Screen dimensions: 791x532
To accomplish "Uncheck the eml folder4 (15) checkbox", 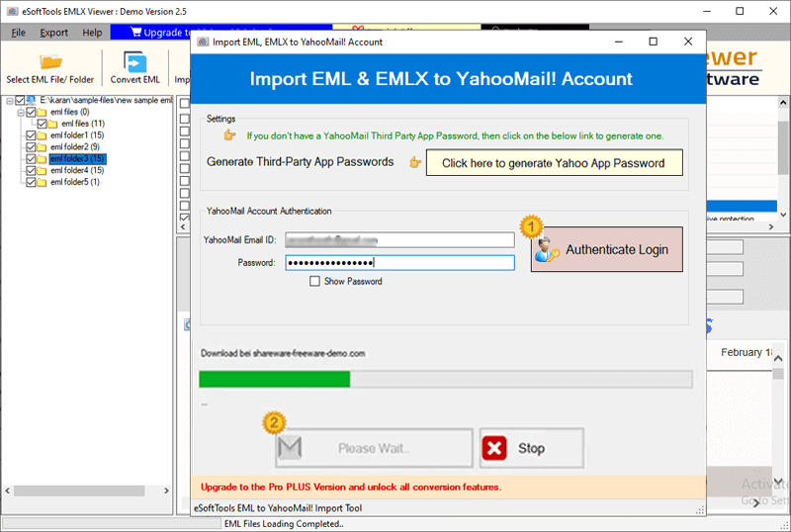I will [31, 171].
